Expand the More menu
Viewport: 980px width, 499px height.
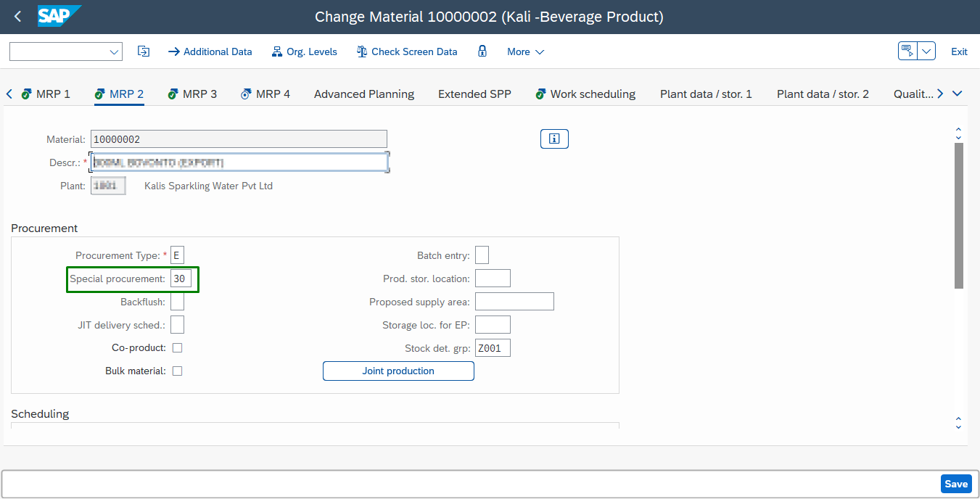(x=525, y=51)
